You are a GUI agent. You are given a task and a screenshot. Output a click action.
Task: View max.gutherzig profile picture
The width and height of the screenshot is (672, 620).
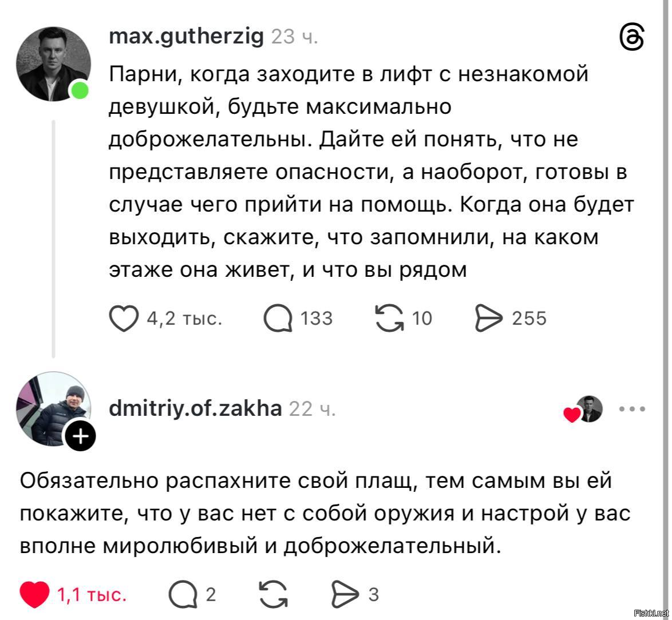tap(53, 62)
